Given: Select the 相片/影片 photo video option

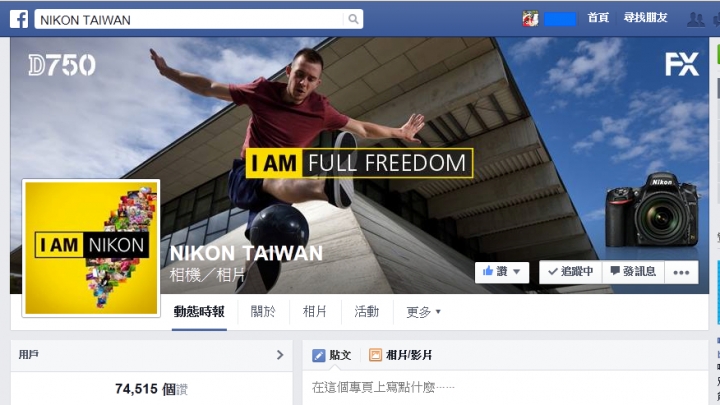Looking at the screenshot, I should click(x=400, y=355).
